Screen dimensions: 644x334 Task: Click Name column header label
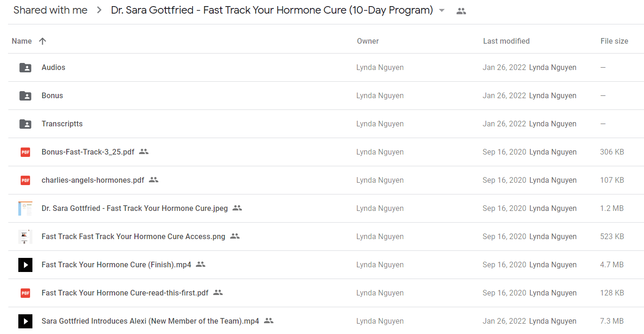coord(22,41)
